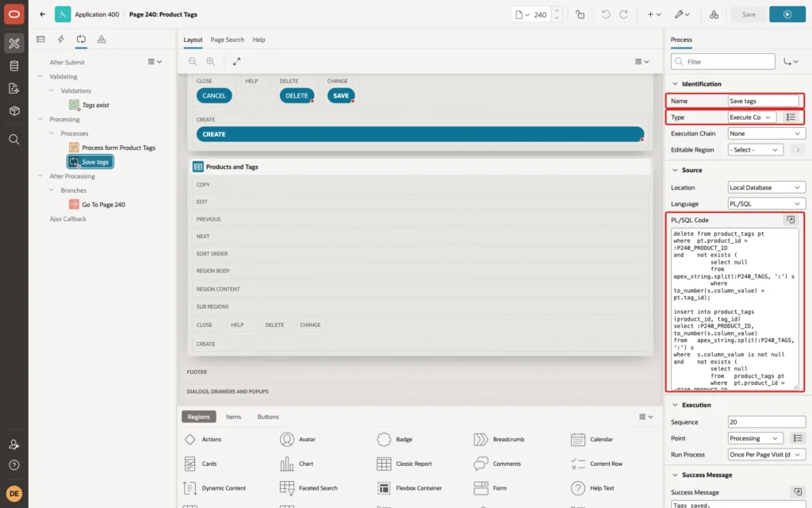The height and width of the screenshot is (508, 812).
Task: Switch to the Dynamic Actions lightning tab
Action: (60, 39)
